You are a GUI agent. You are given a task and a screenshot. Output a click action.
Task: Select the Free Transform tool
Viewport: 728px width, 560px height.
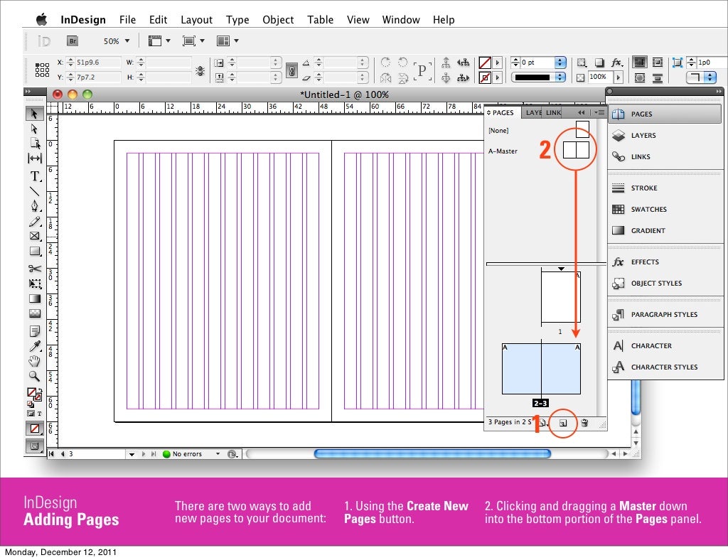click(35, 284)
